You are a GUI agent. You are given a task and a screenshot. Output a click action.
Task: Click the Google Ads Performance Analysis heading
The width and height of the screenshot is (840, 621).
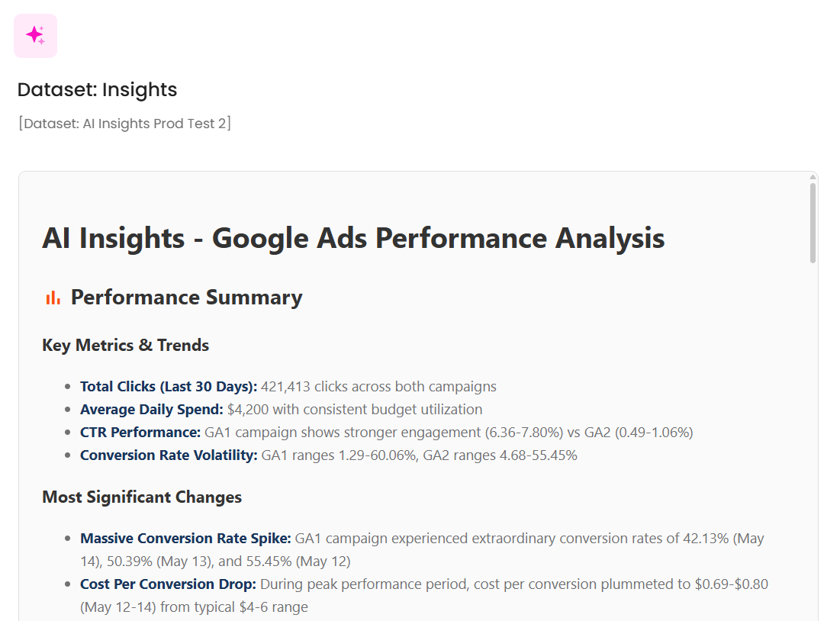click(353, 238)
